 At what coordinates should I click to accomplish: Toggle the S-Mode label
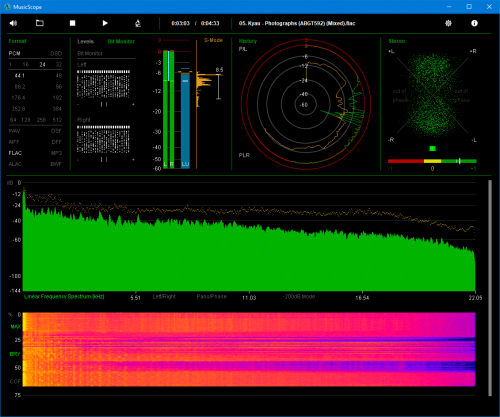[213, 40]
